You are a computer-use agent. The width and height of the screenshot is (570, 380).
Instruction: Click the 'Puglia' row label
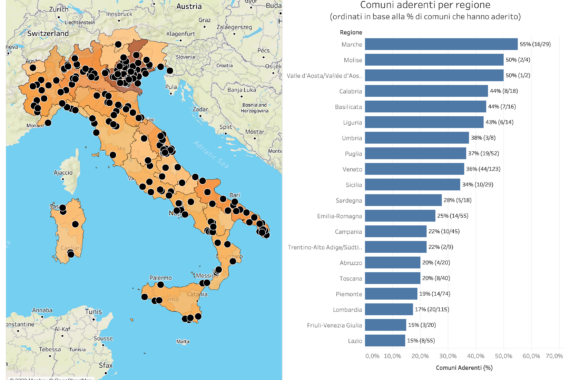click(x=353, y=153)
